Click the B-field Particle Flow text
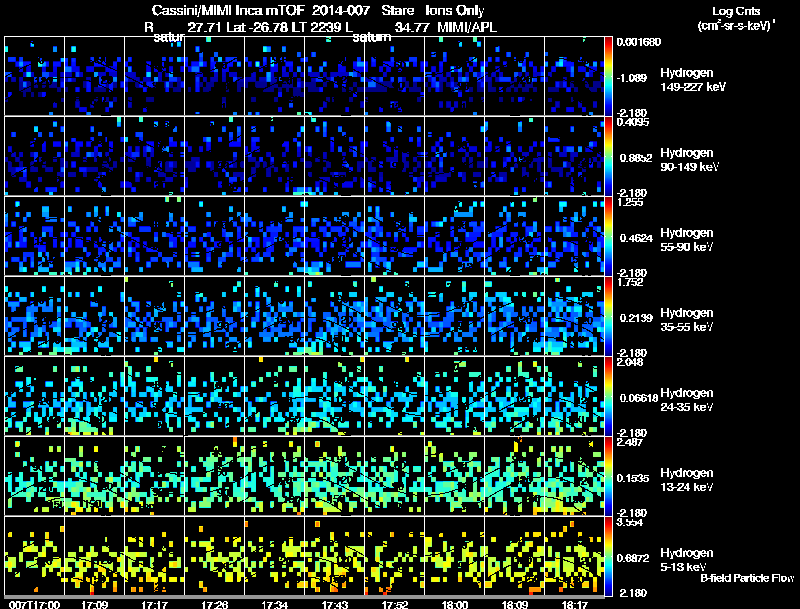The width and height of the screenshot is (800, 609). click(x=747, y=578)
